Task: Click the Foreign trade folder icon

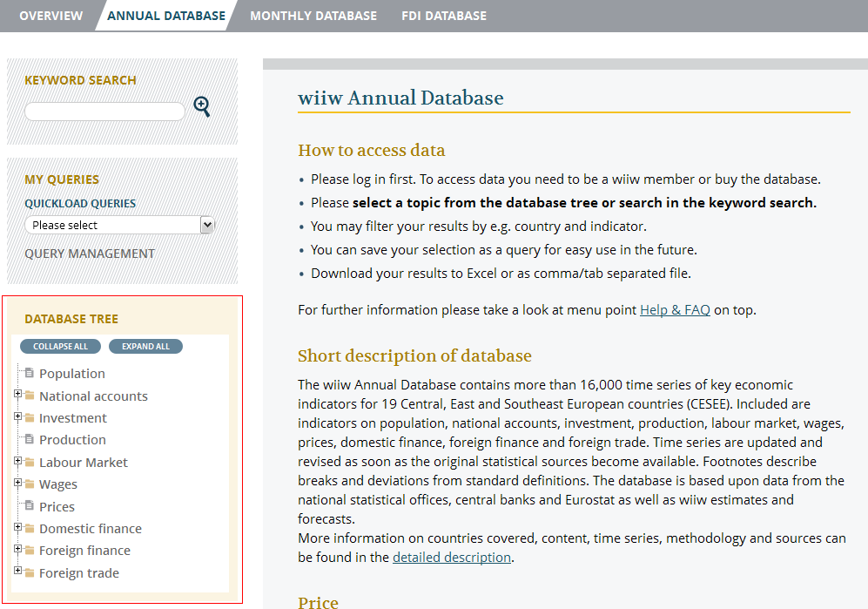Action: (x=29, y=573)
